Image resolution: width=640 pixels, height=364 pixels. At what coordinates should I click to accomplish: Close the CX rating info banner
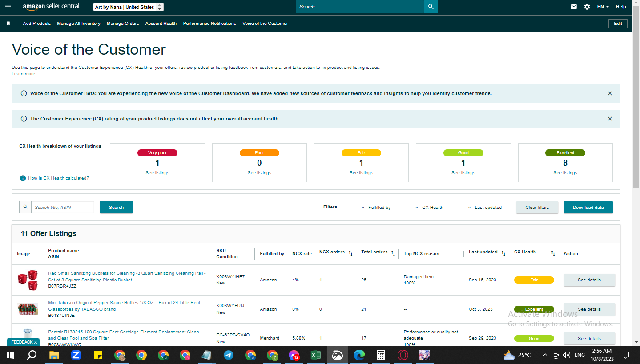610,119
